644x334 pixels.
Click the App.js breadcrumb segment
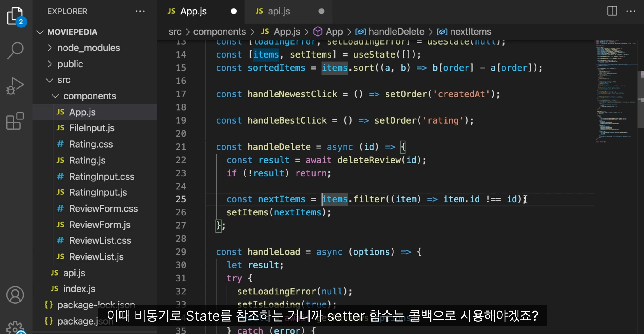click(281, 32)
